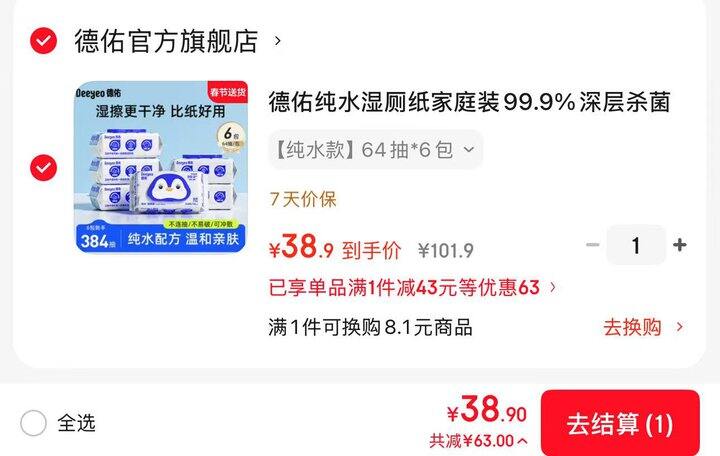720x456 pixels.
Task: Tap the 春节送货 badge on the product image
Action: pyautogui.click(x=228, y=93)
